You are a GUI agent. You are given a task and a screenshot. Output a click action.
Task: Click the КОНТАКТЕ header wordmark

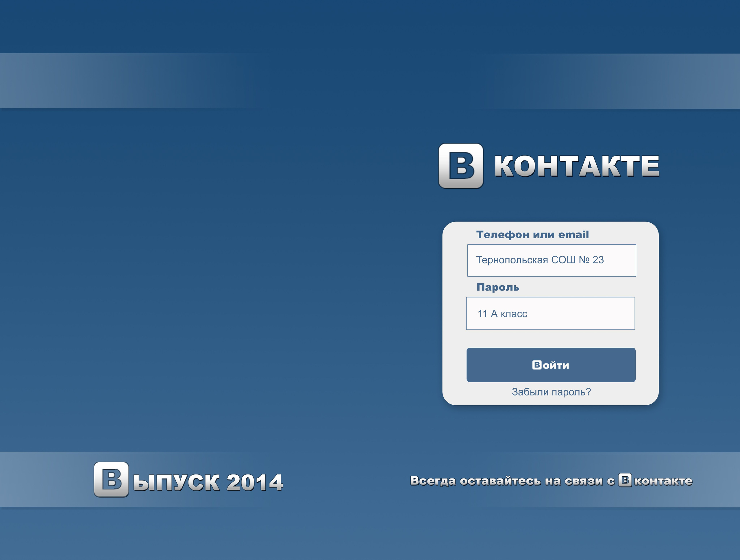[576, 166]
